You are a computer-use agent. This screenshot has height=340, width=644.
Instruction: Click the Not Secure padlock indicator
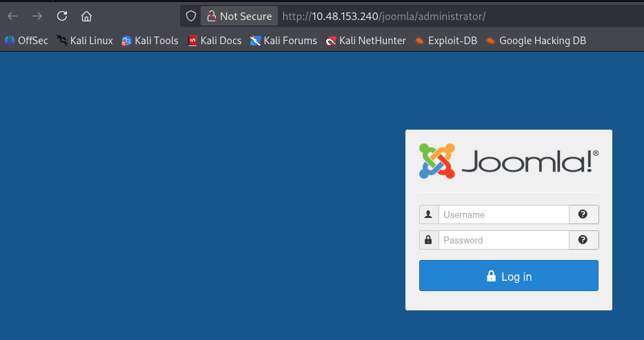tap(239, 16)
